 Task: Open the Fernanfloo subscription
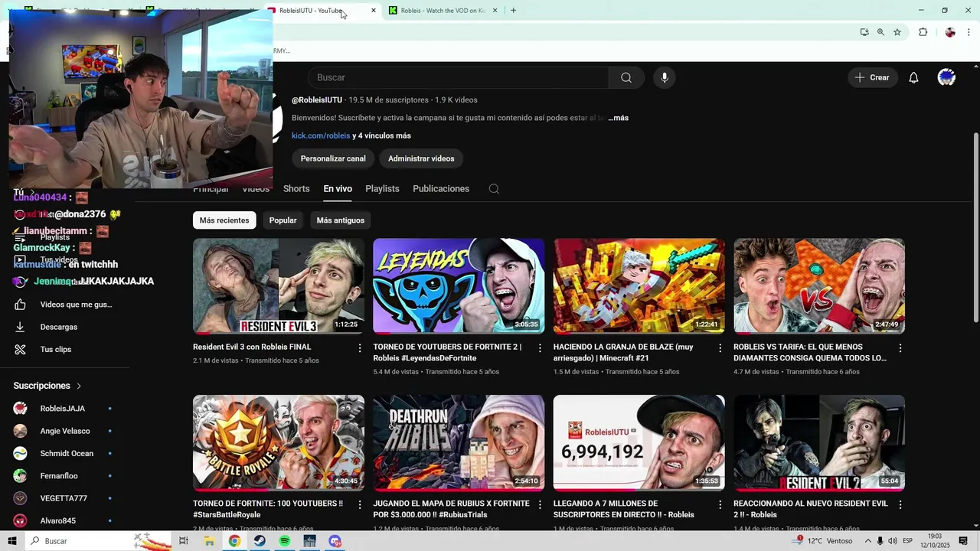65,476
